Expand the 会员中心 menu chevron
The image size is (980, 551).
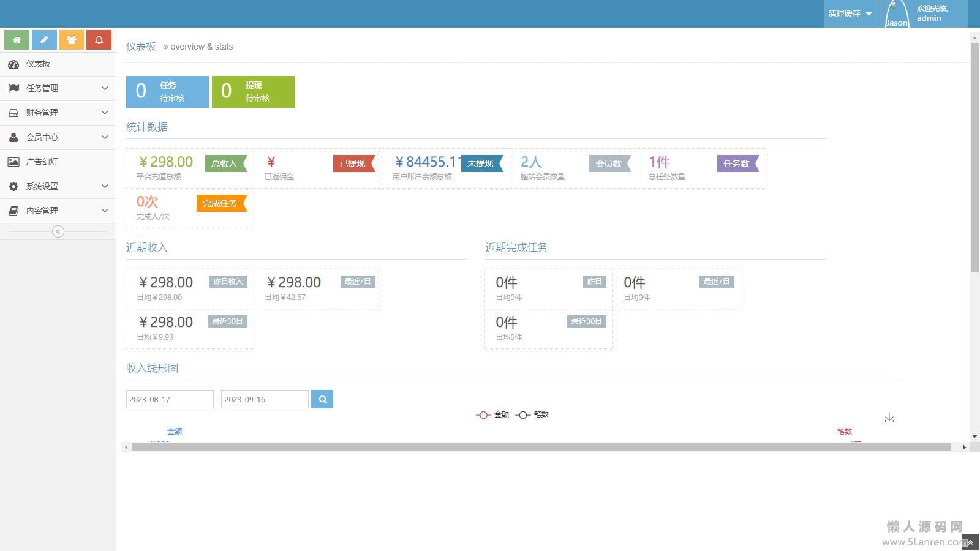coord(105,137)
